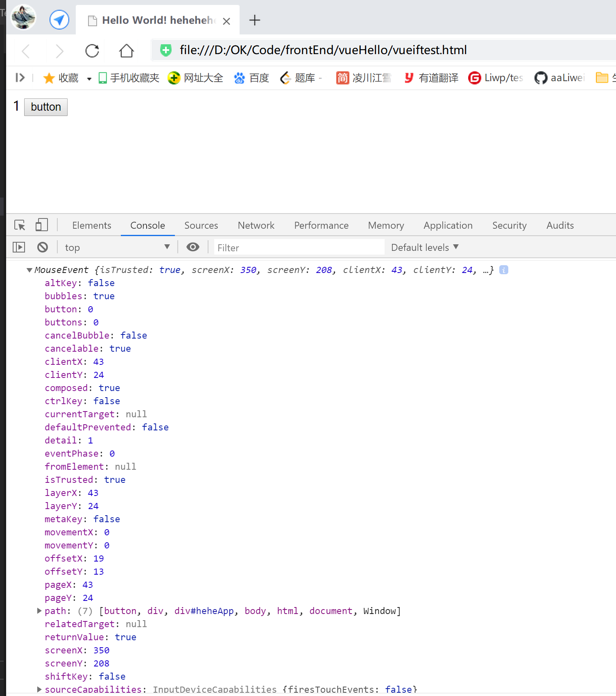The width and height of the screenshot is (616, 696).
Task: Click the address bar URL
Action: [x=323, y=50]
